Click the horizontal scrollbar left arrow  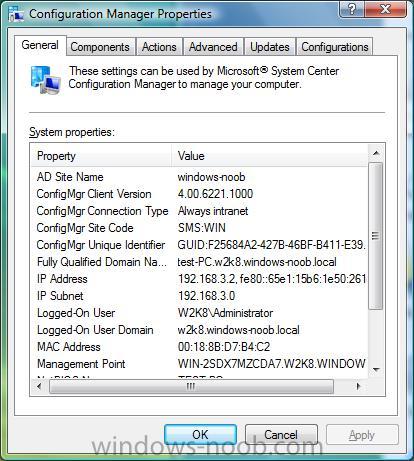coord(39,387)
